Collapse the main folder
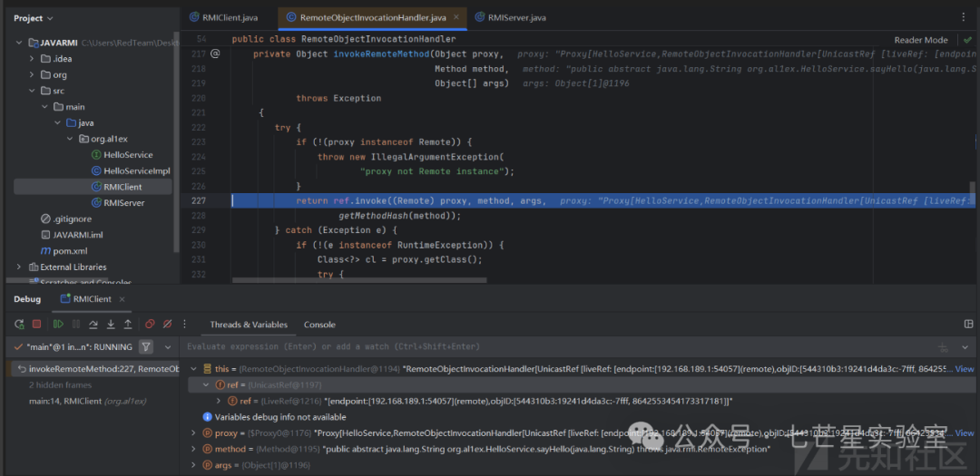 click(44, 107)
